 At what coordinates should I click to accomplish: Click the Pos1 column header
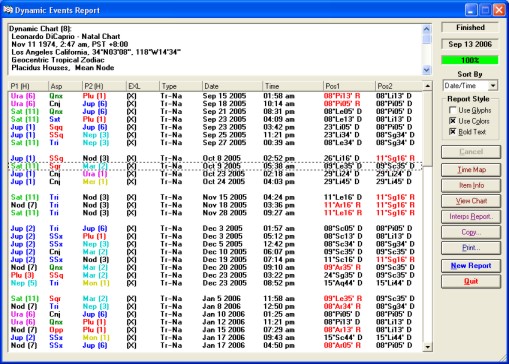pyautogui.click(x=349, y=86)
